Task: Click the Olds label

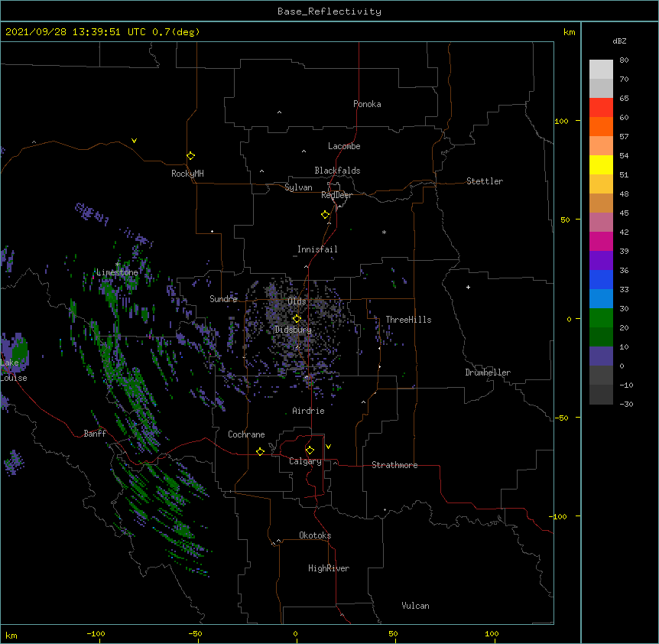Action: [297, 301]
